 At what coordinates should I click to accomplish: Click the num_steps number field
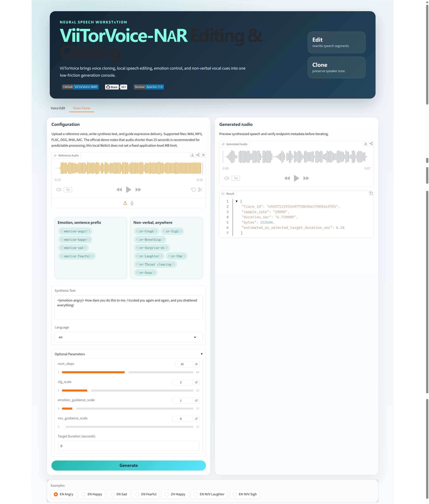tap(184, 364)
